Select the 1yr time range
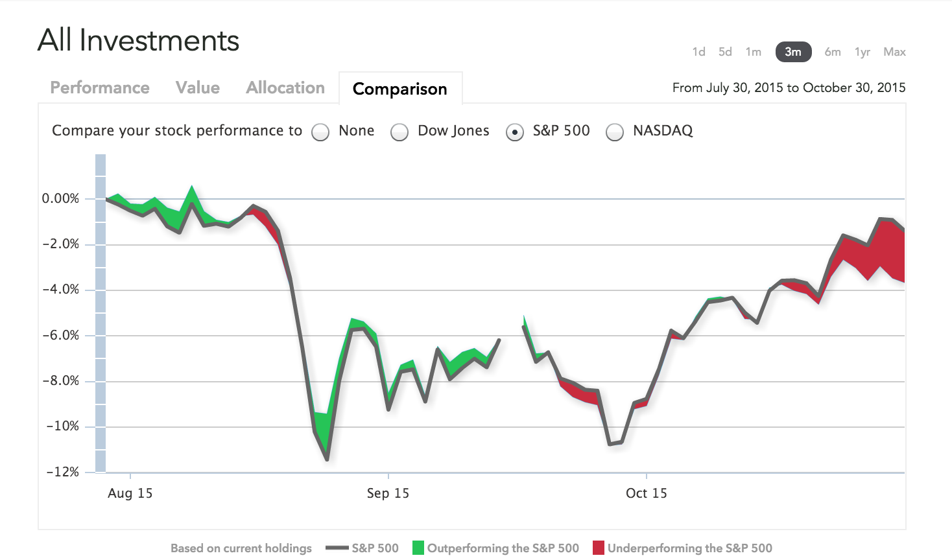The image size is (952, 560). coord(863,52)
